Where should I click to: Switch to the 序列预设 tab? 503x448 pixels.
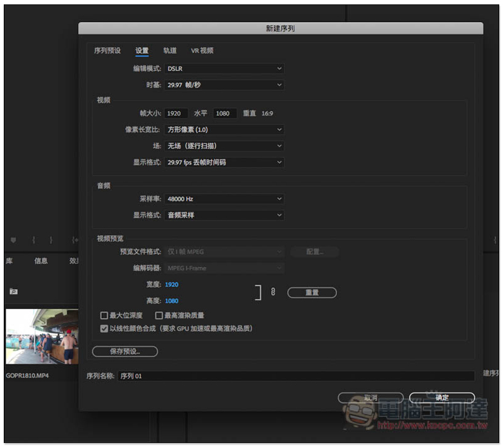pyautogui.click(x=107, y=51)
